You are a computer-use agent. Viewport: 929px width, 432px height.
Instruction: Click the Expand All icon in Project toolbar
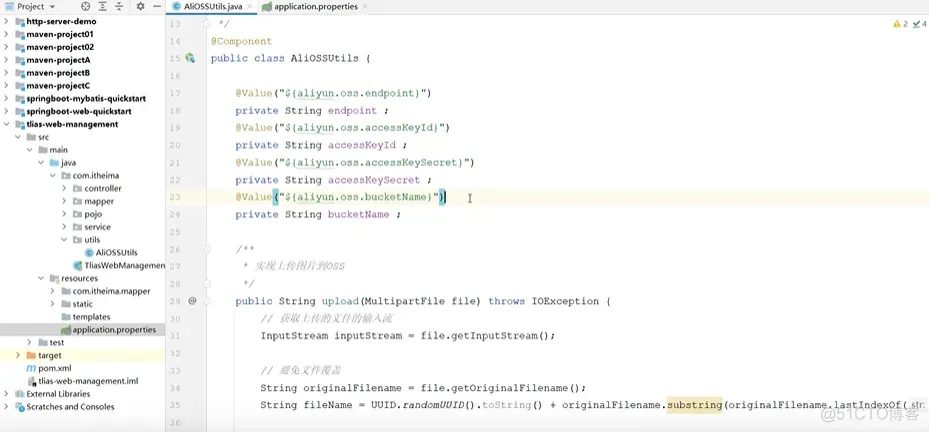click(102, 7)
